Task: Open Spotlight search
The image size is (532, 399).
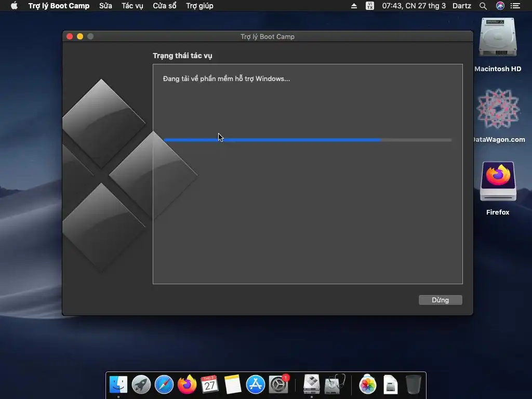Action: tap(483, 6)
